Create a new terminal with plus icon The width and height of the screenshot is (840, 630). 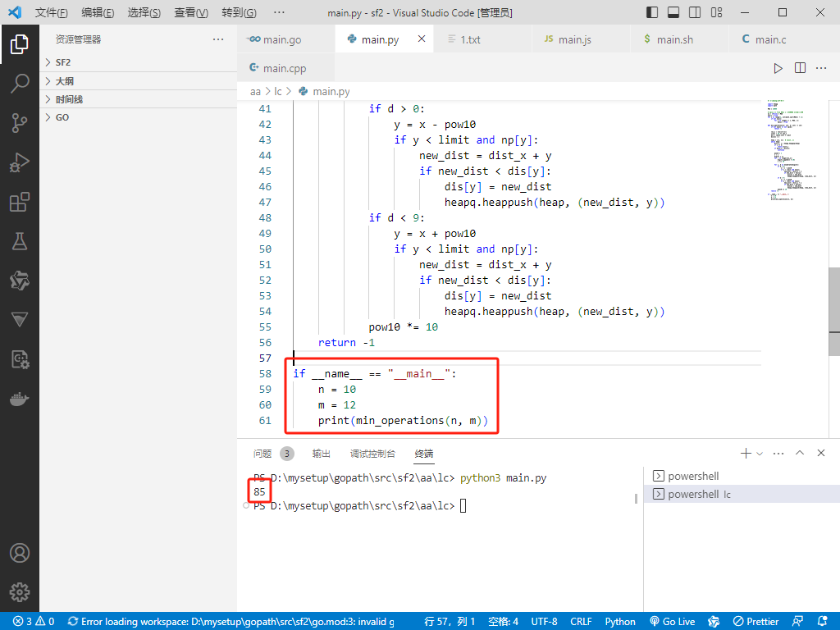point(745,453)
